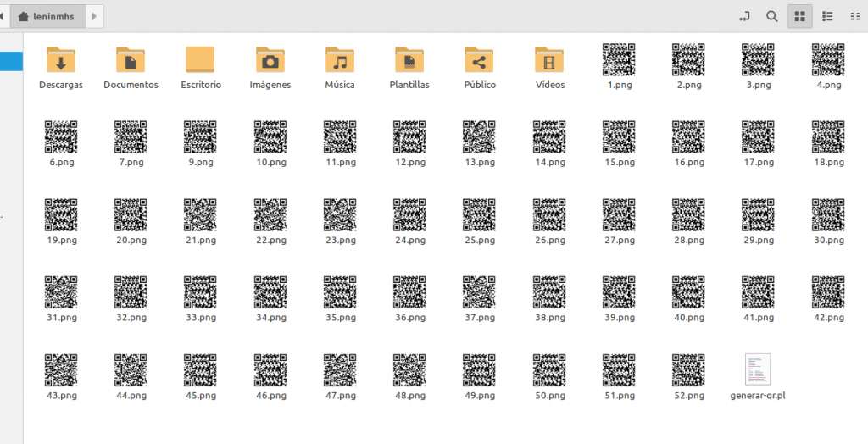Open the Música folder
This screenshot has height=444, width=868.
[x=339, y=60]
